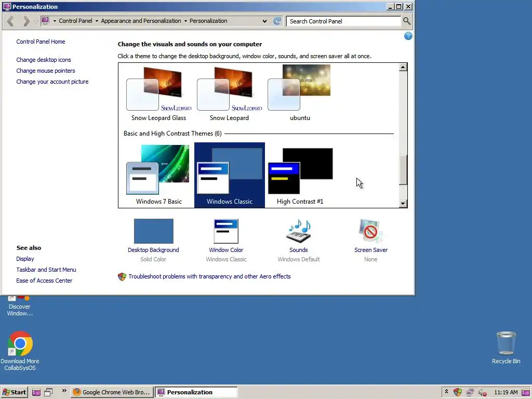Expand quick launch overflow chevron
This screenshot has width=532, height=399.
(64, 391)
